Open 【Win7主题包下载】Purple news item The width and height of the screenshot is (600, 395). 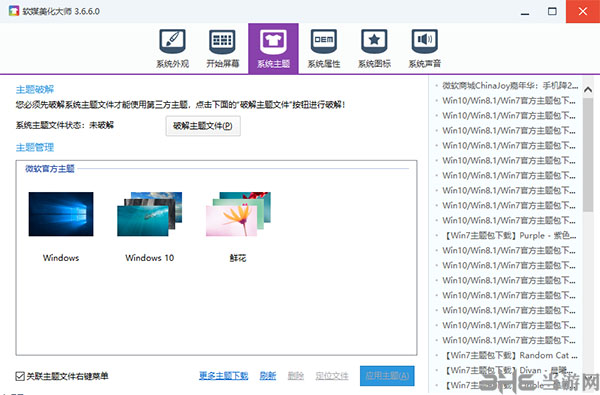(x=510, y=235)
